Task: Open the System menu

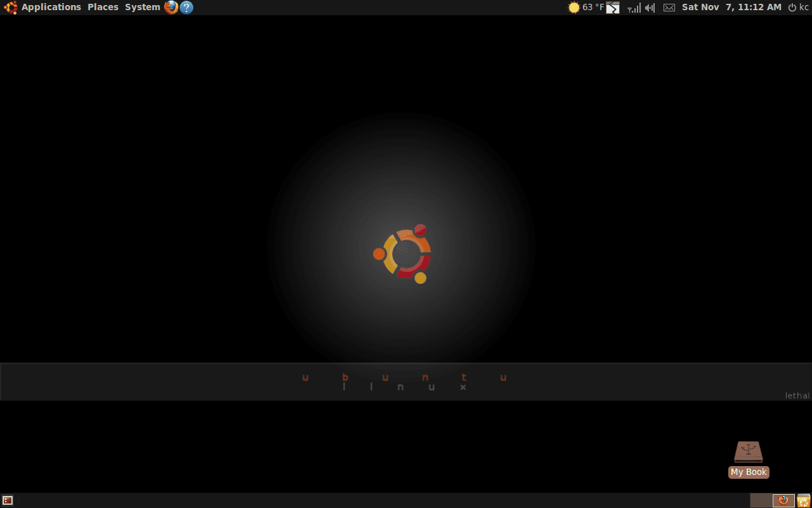Action: tap(142, 7)
